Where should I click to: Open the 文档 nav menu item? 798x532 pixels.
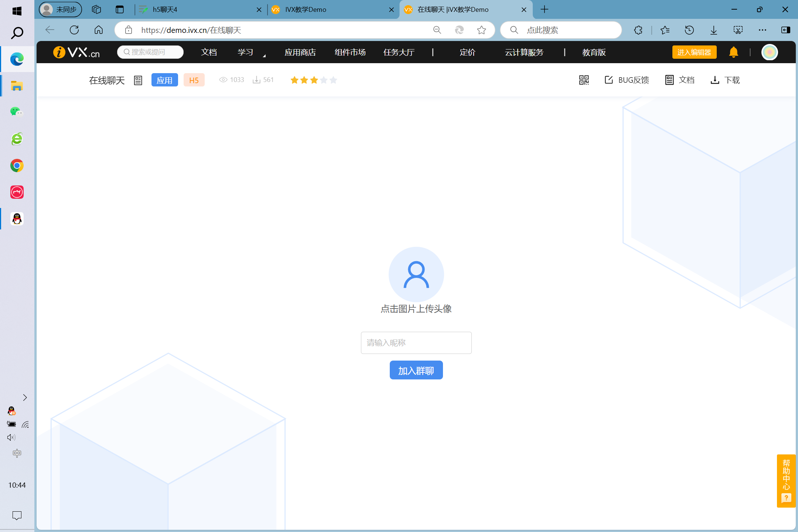pyautogui.click(x=209, y=52)
